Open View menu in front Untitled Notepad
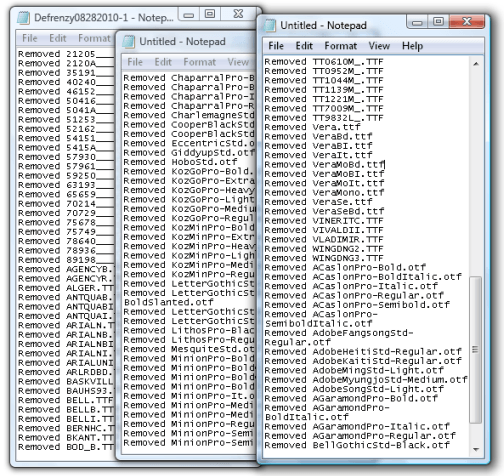 379,46
